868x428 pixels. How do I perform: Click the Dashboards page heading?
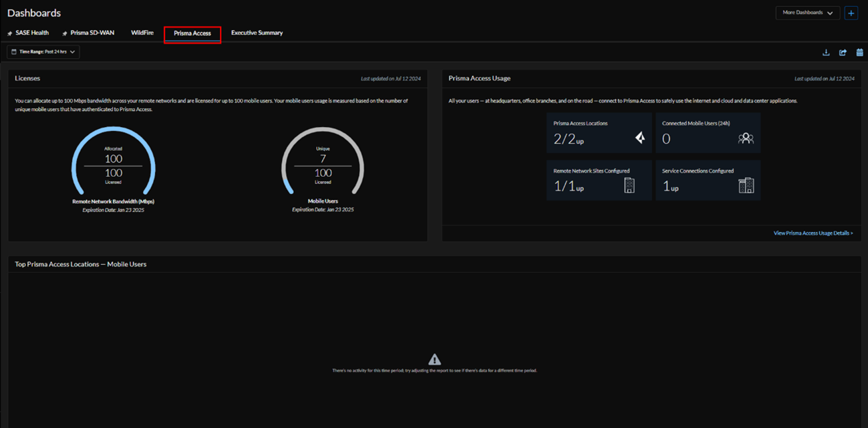[34, 13]
